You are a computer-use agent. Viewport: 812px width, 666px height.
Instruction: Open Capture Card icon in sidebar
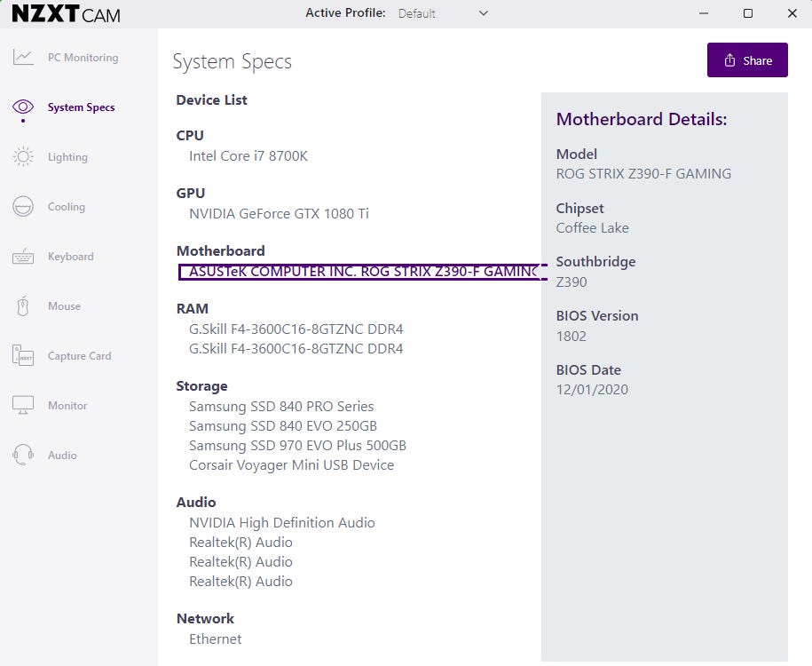coord(23,356)
